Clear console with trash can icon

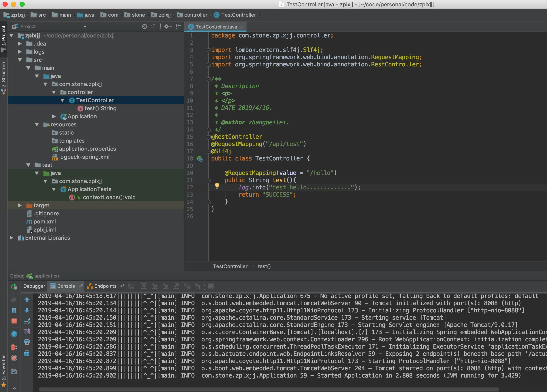[27, 353]
